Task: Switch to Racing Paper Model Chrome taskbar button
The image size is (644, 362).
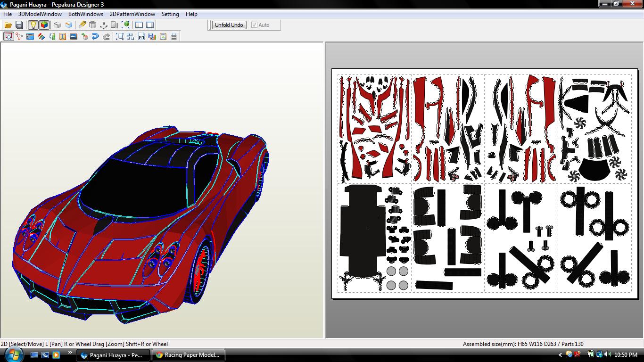Action: pyautogui.click(x=189, y=355)
